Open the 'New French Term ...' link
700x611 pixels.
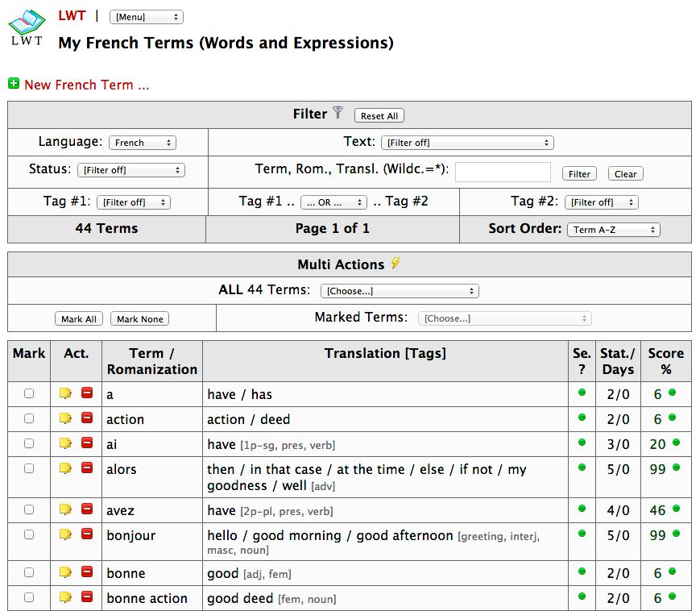87,85
